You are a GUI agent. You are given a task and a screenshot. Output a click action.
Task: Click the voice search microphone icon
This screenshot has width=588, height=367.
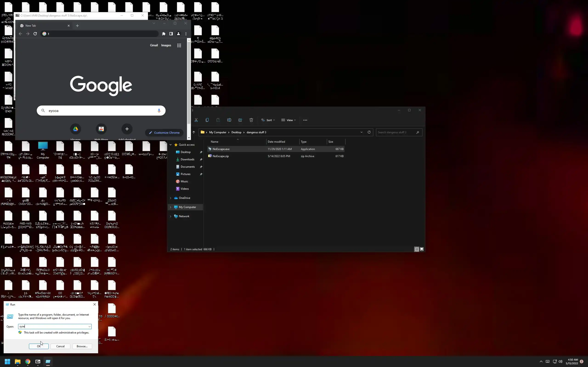click(x=159, y=111)
